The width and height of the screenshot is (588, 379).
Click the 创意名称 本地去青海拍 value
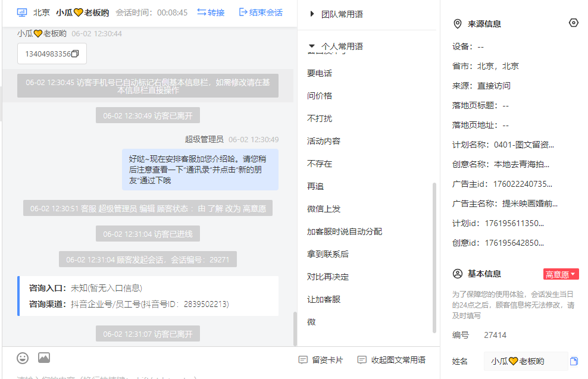521,164
